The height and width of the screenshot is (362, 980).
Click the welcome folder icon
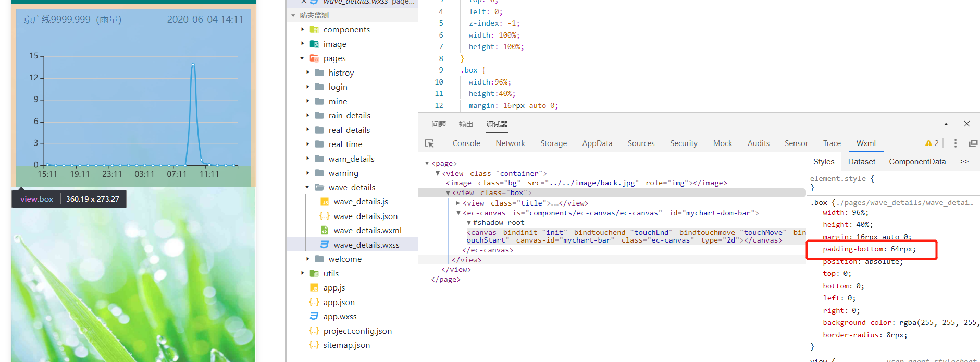coord(319,259)
